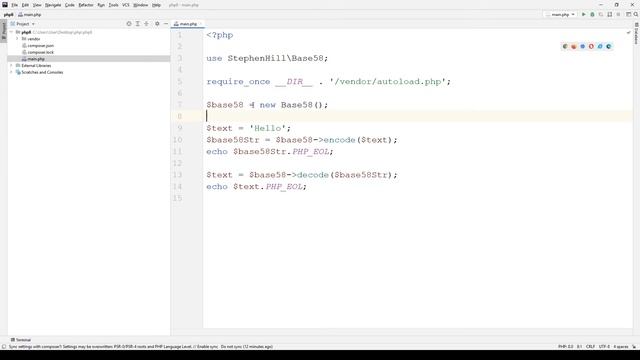The height and width of the screenshot is (360, 640).
Task: Click the cursor position indicator in status bar
Action: pos(579,347)
